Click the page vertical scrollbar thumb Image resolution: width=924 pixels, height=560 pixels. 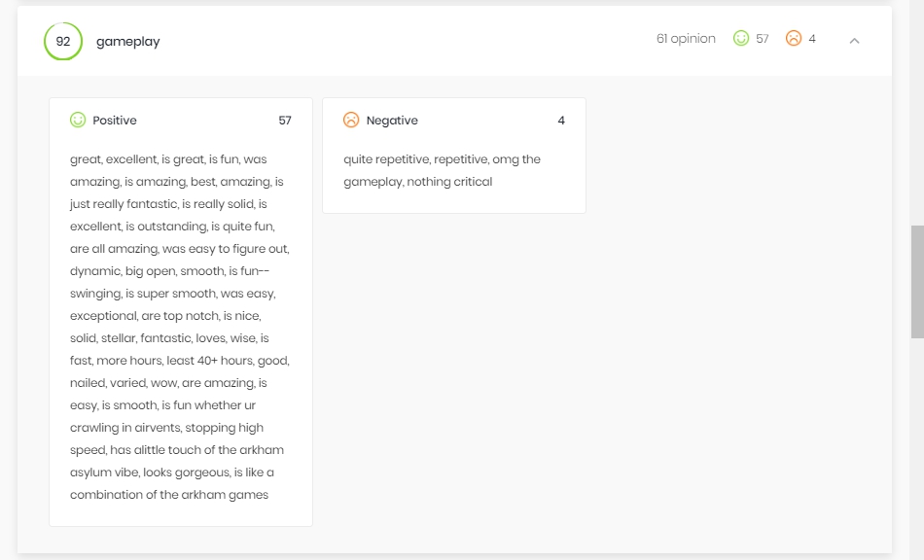coord(917,282)
